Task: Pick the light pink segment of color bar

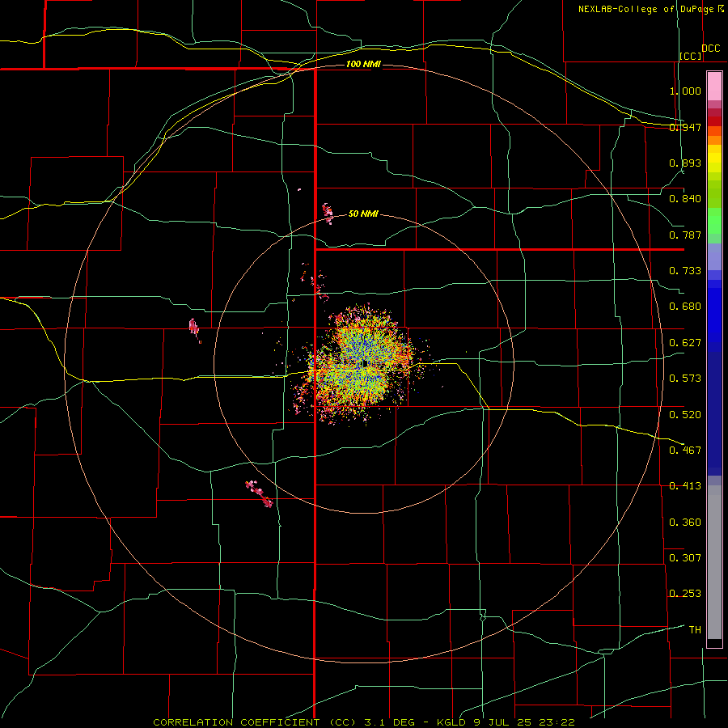Action: (714, 86)
